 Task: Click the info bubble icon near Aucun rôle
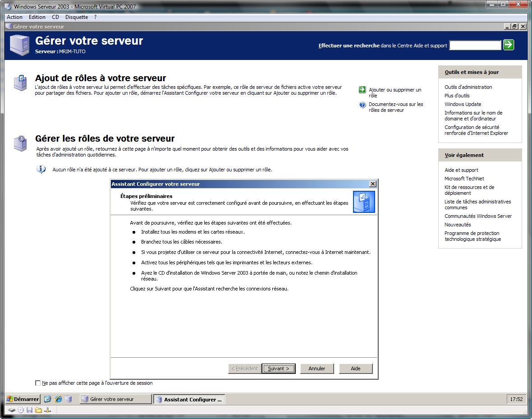click(x=41, y=169)
